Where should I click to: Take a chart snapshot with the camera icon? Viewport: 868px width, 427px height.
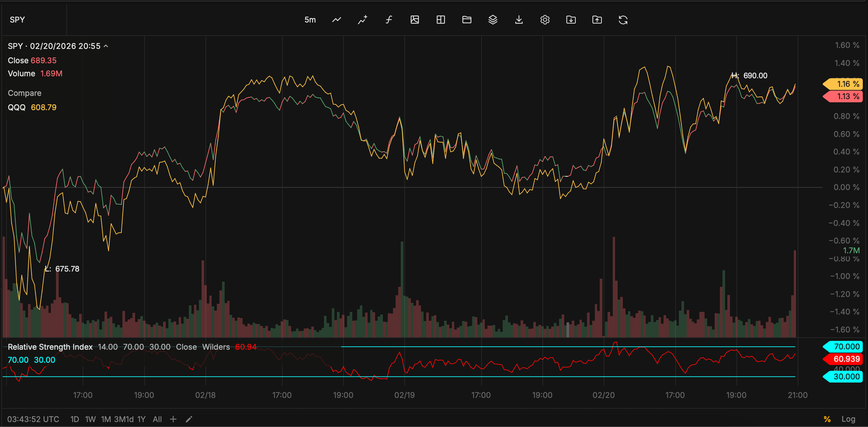click(414, 20)
